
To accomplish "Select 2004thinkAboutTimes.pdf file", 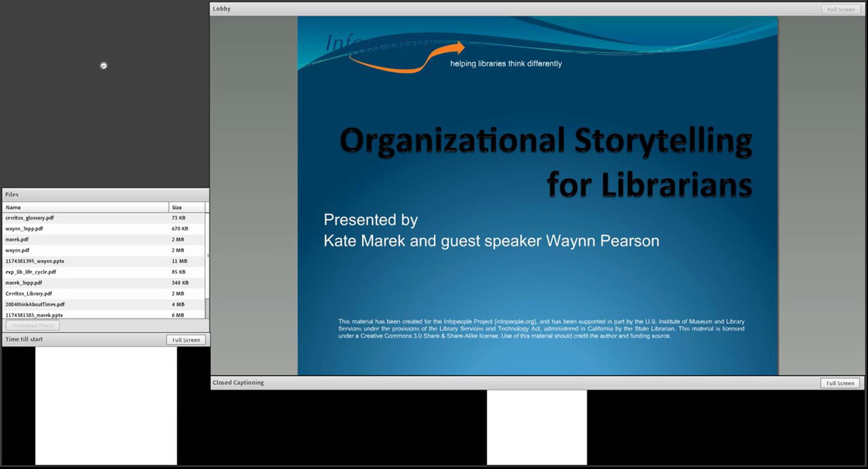I will (x=35, y=305).
